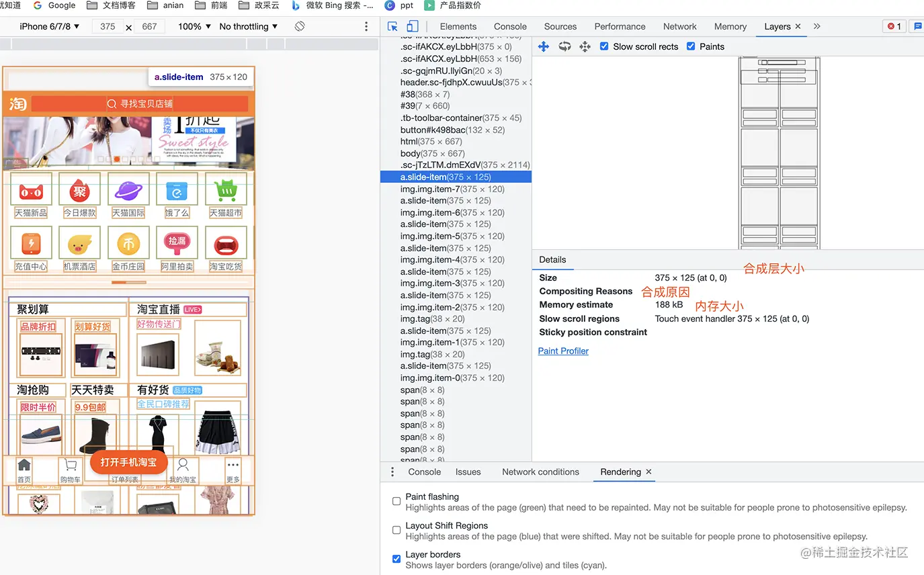Open the 文档博客 bookmark folder

111,5
